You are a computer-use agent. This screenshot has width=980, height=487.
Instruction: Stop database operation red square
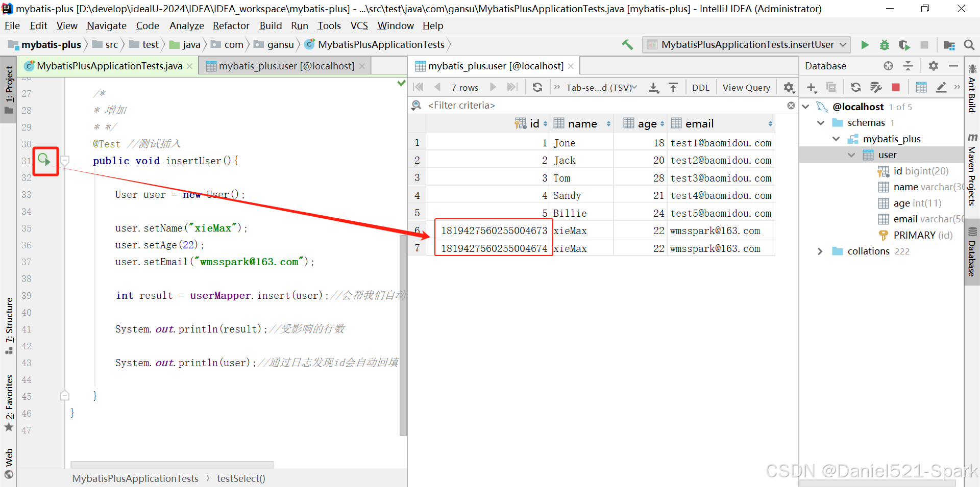click(896, 87)
